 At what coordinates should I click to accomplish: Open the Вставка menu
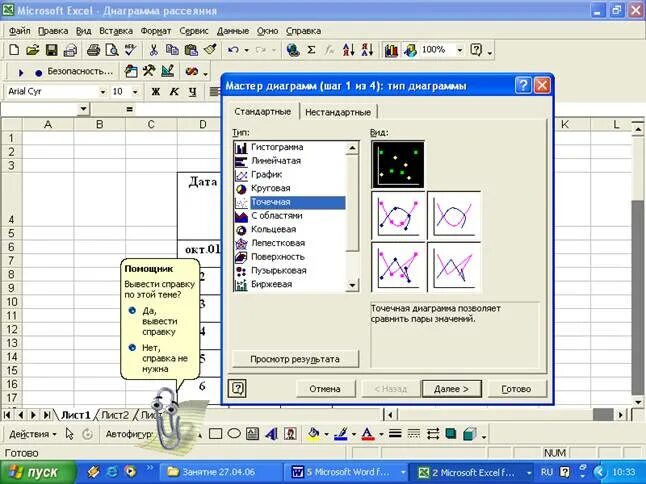coord(116,31)
